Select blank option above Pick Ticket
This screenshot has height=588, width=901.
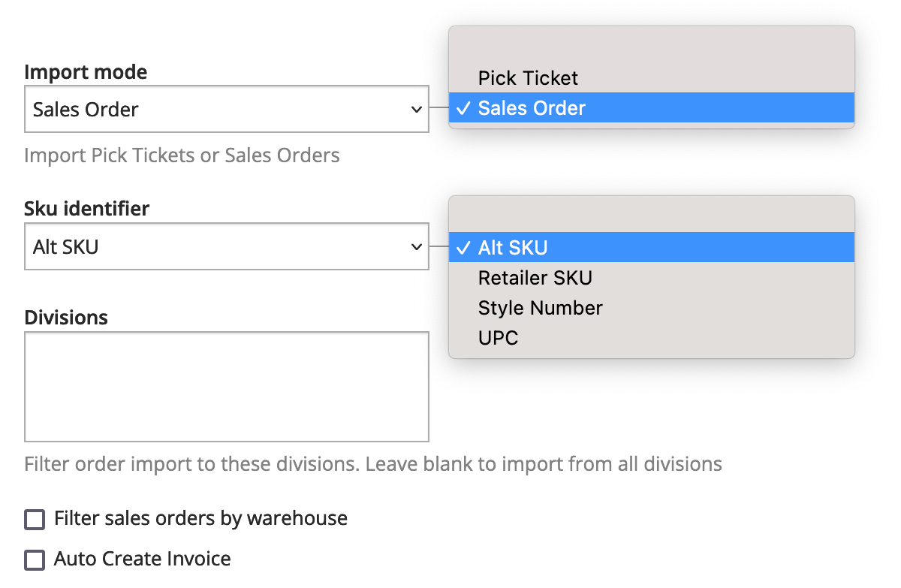[x=650, y=50]
